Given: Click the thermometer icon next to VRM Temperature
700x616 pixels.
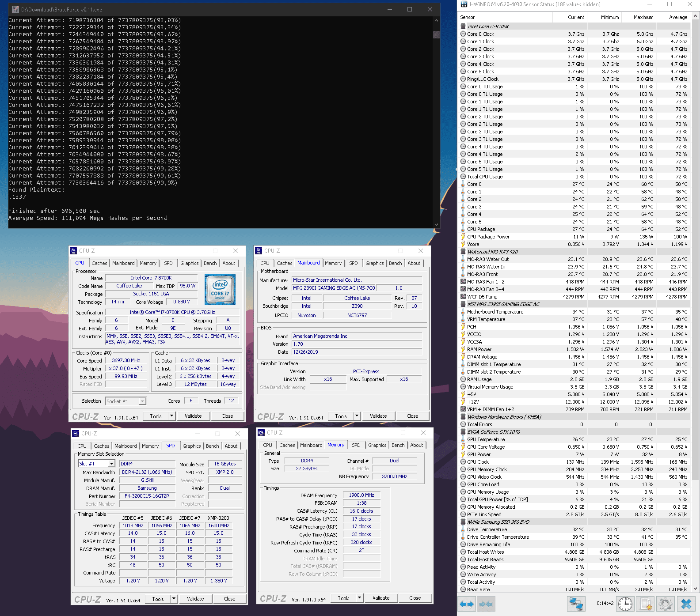Looking at the screenshot, I should (x=463, y=319).
